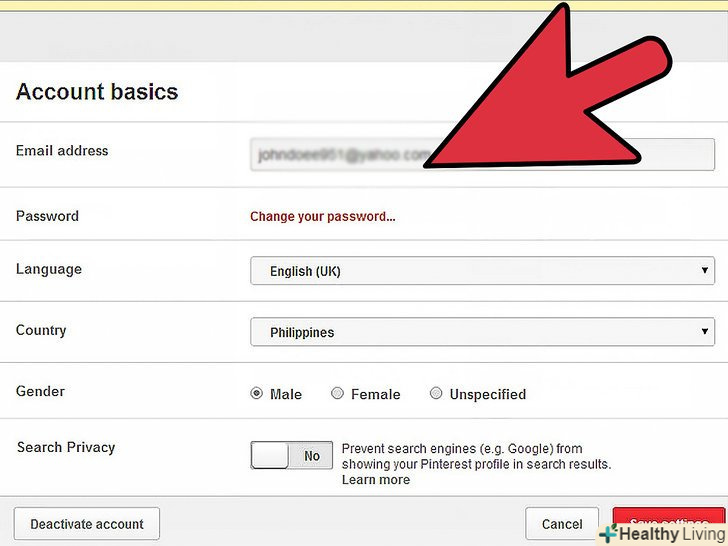
Task: Select the Unspecified gender radio button
Action: tap(436, 394)
